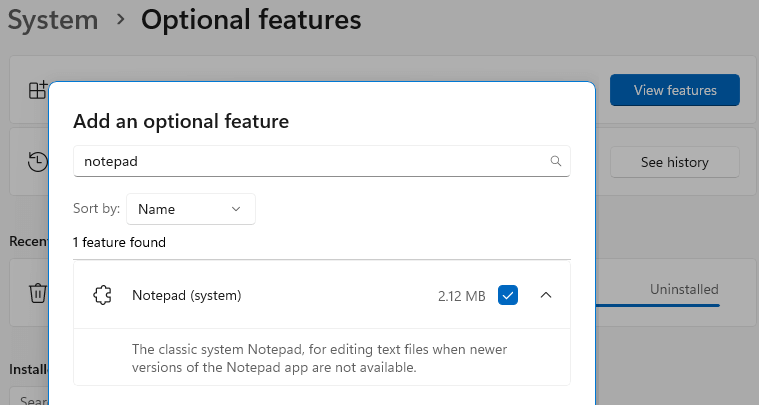
Task: Click the notepad search input field
Action: click(x=321, y=161)
